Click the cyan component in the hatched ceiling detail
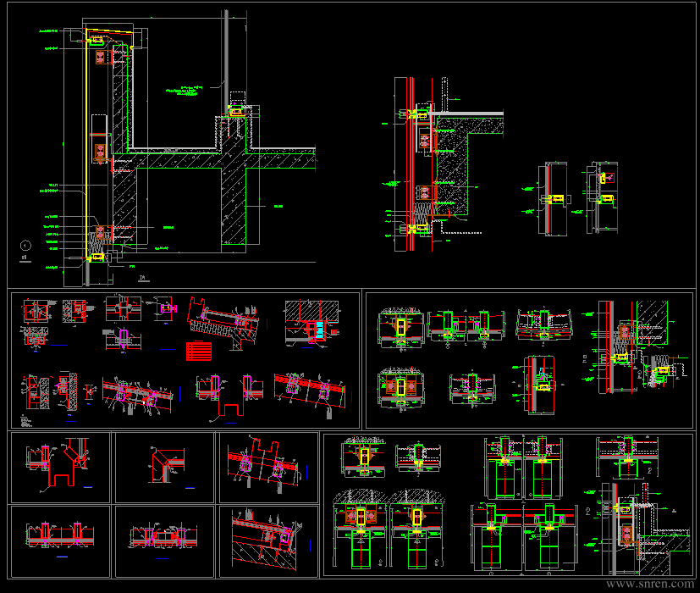The height and width of the screenshot is (593, 700). point(320,330)
